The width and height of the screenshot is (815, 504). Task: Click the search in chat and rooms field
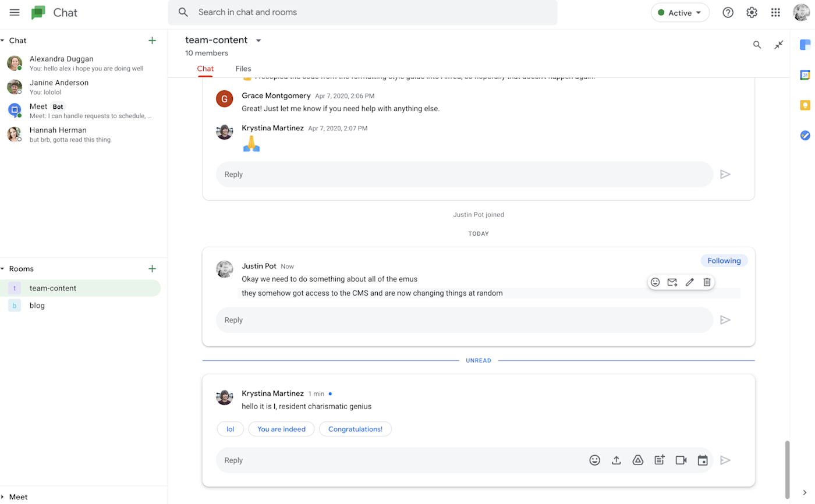coord(363,12)
